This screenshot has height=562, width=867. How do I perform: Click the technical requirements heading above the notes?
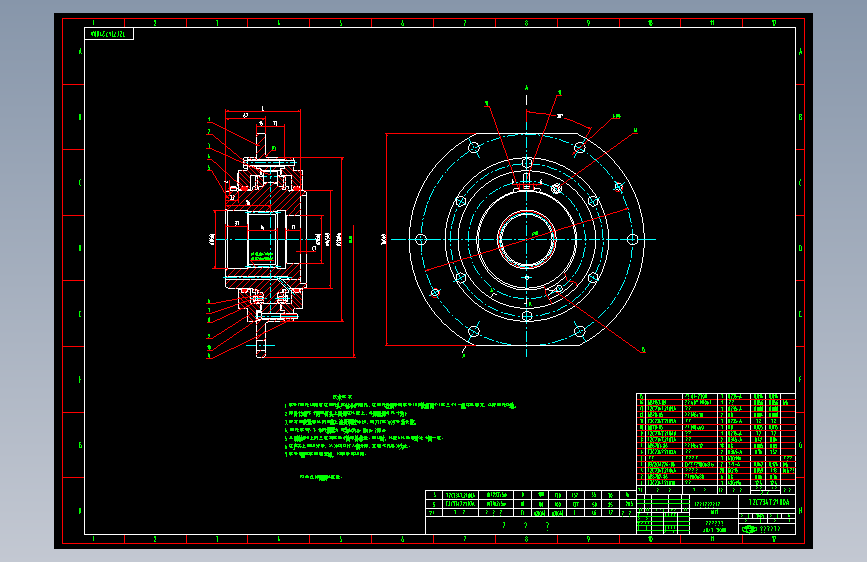[x=342, y=397]
